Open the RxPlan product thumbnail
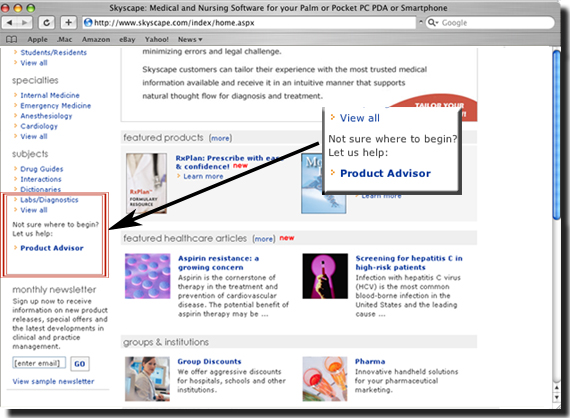This screenshot has width=570, height=418. pyautogui.click(x=146, y=183)
